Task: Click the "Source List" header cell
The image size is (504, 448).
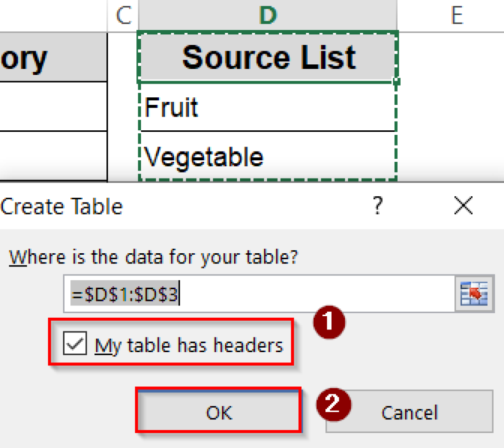Action: pyautogui.click(x=268, y=57)
